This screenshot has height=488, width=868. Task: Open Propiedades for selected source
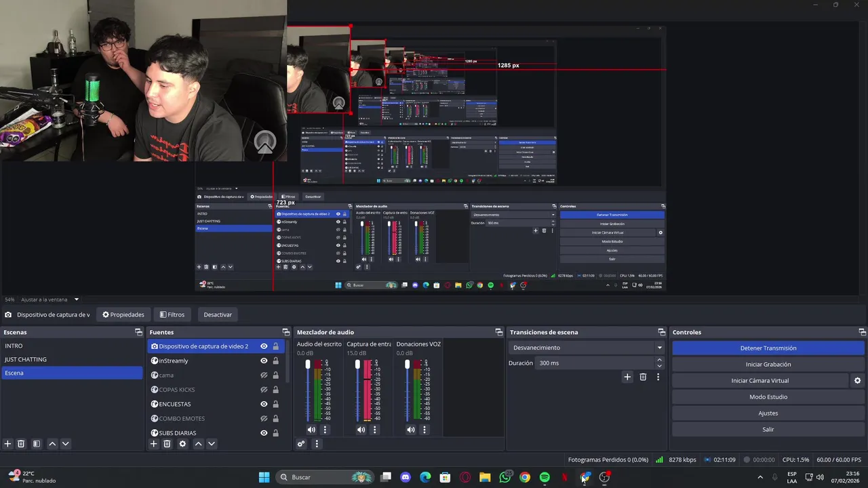[x=123, y=314]
